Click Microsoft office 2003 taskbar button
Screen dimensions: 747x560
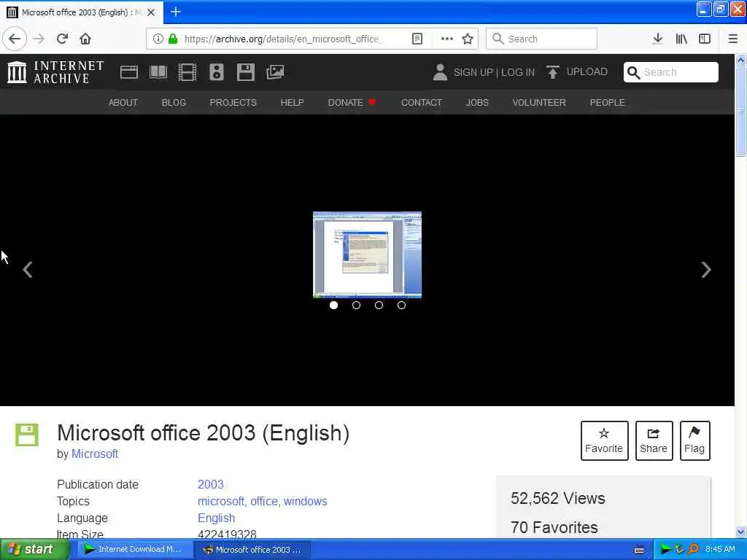252,550
